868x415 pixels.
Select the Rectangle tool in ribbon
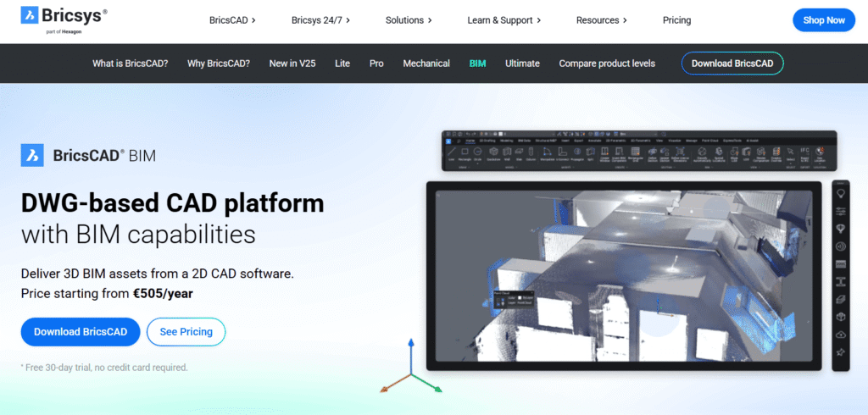[x=465, y=153]
